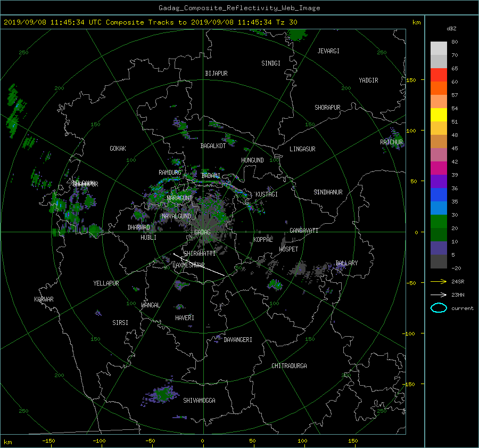
Task: Click the white storm track line near Laxmeshwar
Action: (x=199, y=265)
